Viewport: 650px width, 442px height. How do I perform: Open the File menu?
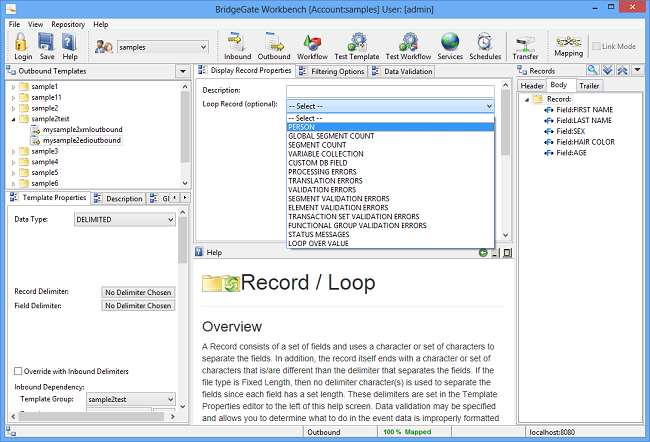click(x=14, y=24)
